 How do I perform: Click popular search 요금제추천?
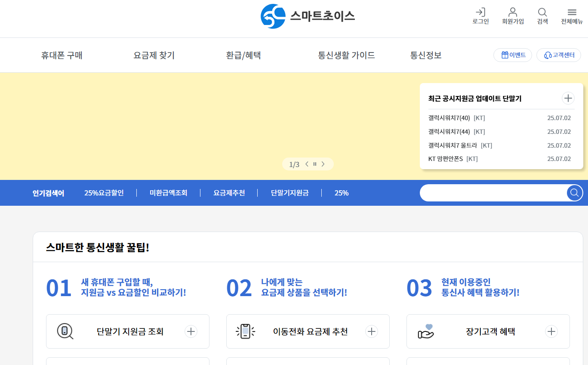[x=229, y=193]
